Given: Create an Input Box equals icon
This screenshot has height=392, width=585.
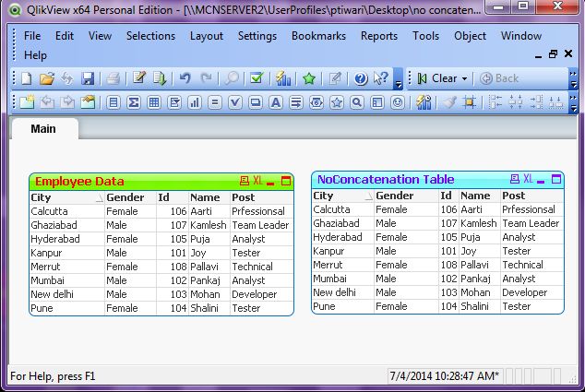Looking at the screenshot, I should 215,102.
